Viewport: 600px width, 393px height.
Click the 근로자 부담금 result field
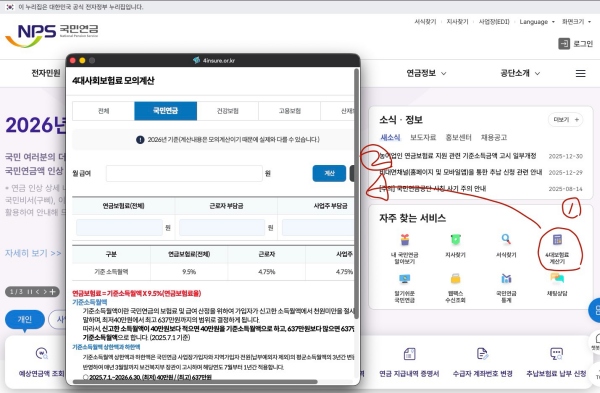222,227
